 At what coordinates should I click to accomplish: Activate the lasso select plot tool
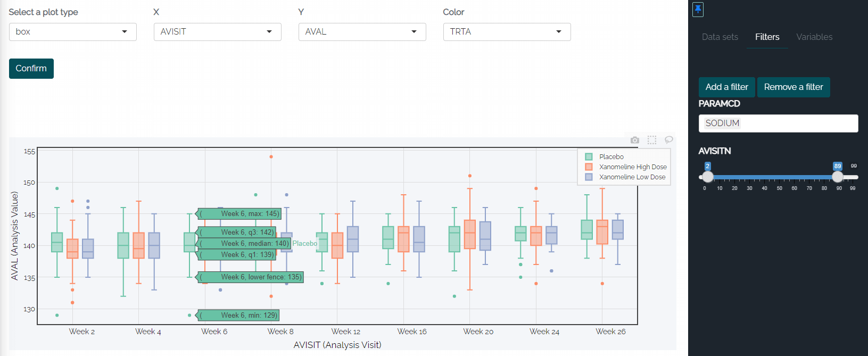click(669, 140)
